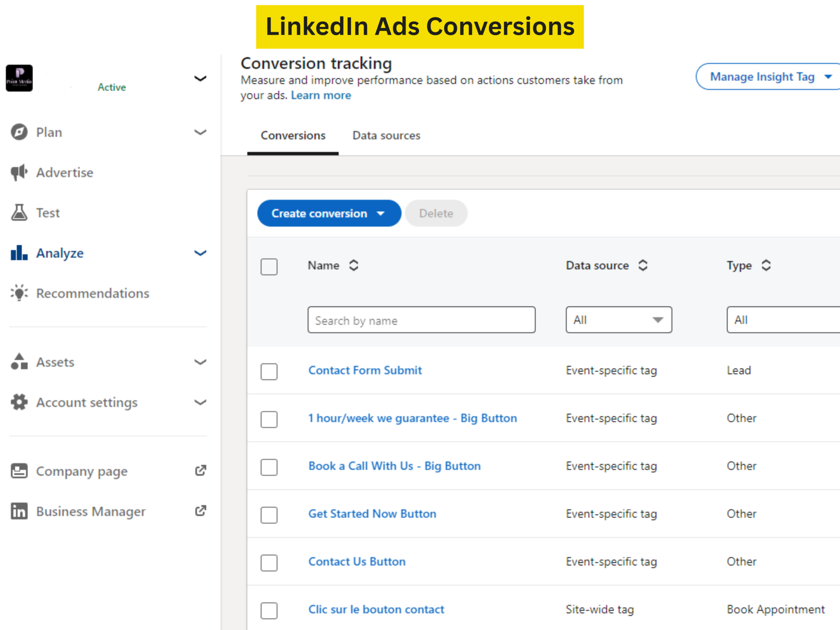Click the Plan compass icon
The image size is (840, 630).
[x=19, y=132]
